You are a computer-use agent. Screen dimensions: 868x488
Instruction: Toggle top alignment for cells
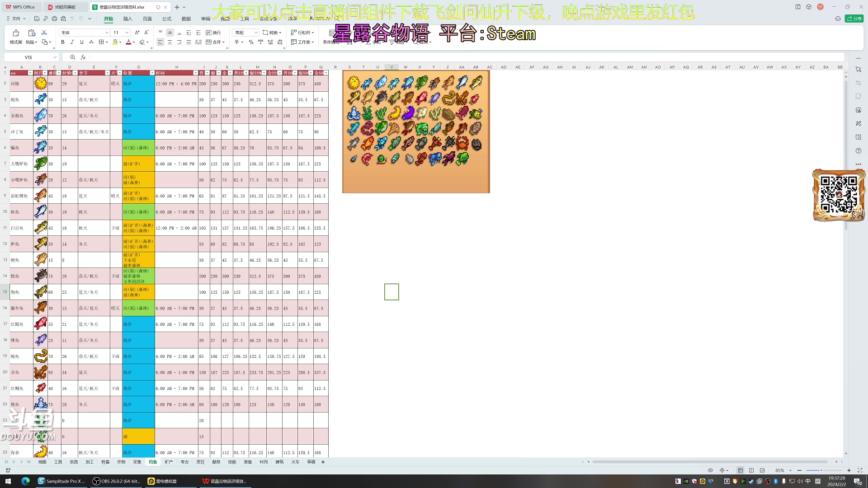pos(160,32)
